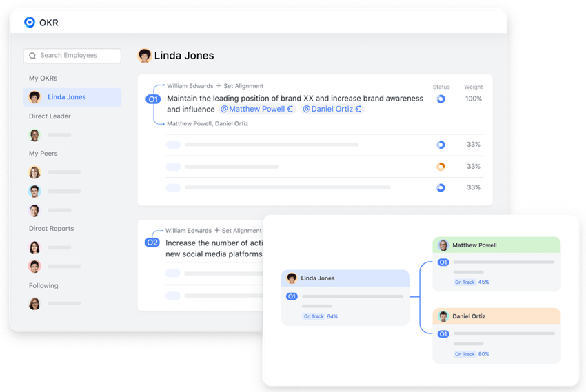
Task: Select Linda Jones under My OKRs
Action: [66, 97]
